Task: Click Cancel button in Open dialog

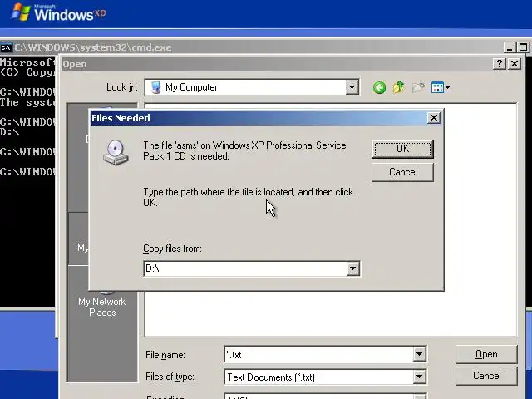Action: coord(486,376)
